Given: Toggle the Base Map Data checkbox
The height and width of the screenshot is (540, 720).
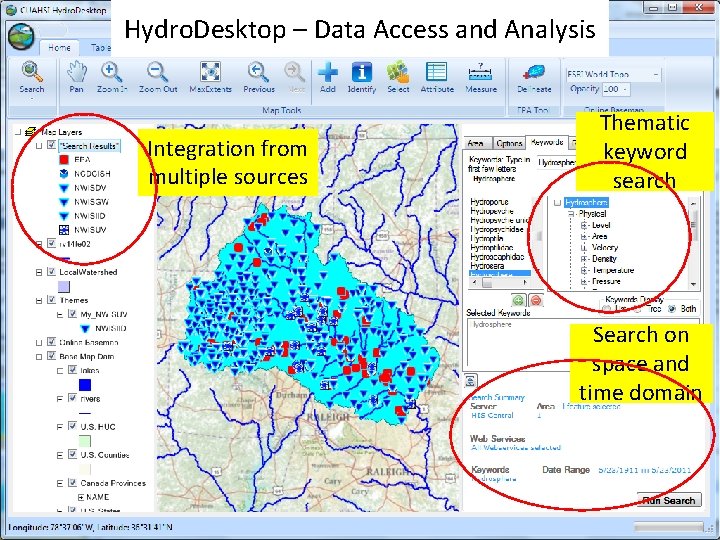Looking at the screenshot, I should pos(51,356).
